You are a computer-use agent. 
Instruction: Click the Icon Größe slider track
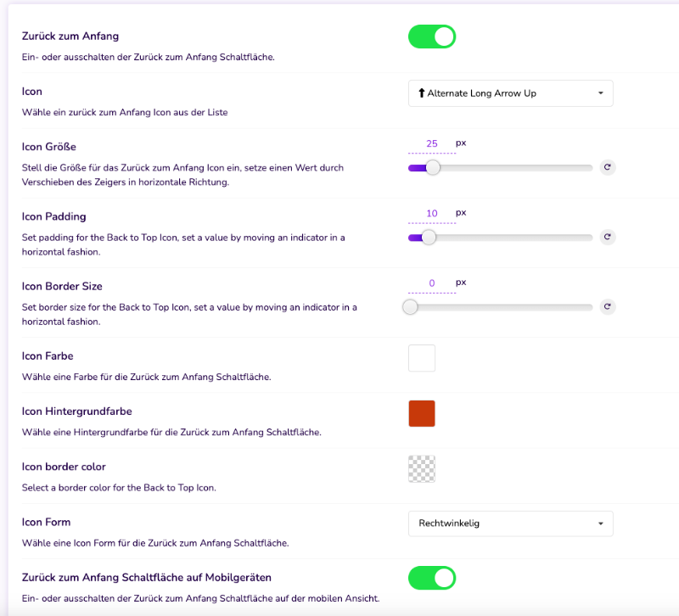(x=500, y=167)
